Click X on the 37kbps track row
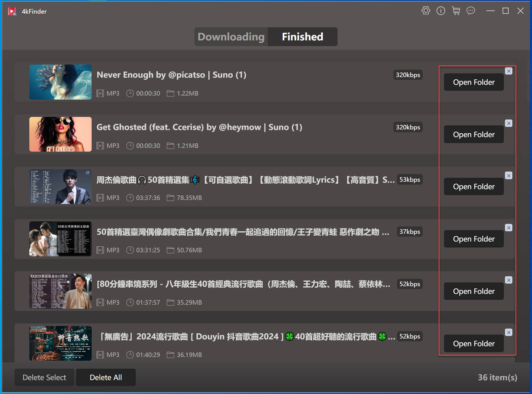This screenshot has height=394, width=532. (x=508, y=228)
